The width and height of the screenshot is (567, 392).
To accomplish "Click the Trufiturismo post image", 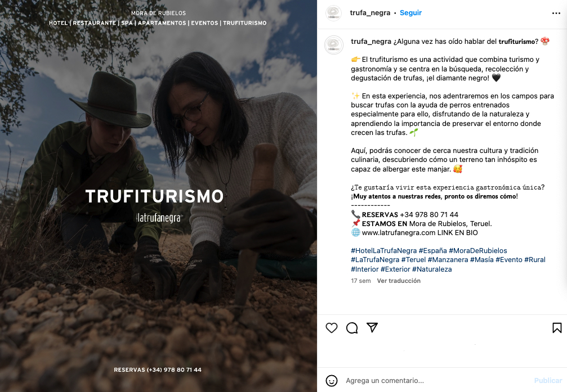I will 158,196.
